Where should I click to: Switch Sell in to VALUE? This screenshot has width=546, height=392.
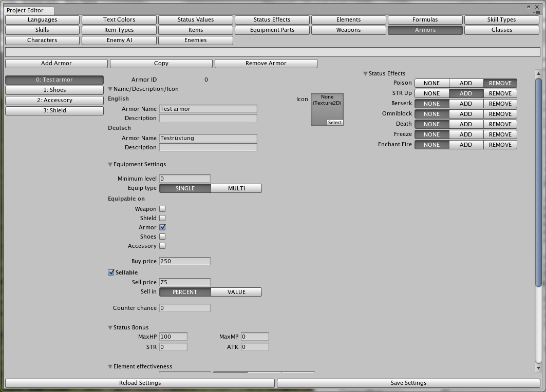[236, 292]
